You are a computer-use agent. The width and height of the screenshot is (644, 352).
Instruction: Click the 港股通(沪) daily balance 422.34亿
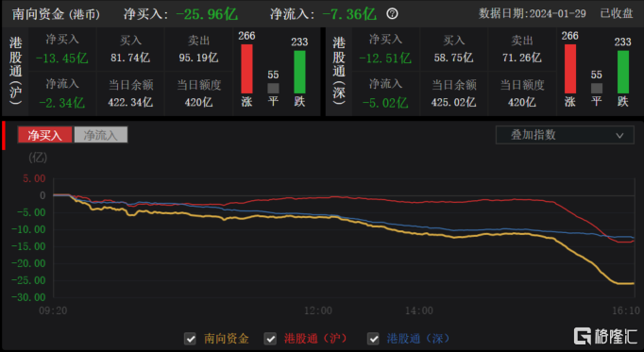[130, 102]
